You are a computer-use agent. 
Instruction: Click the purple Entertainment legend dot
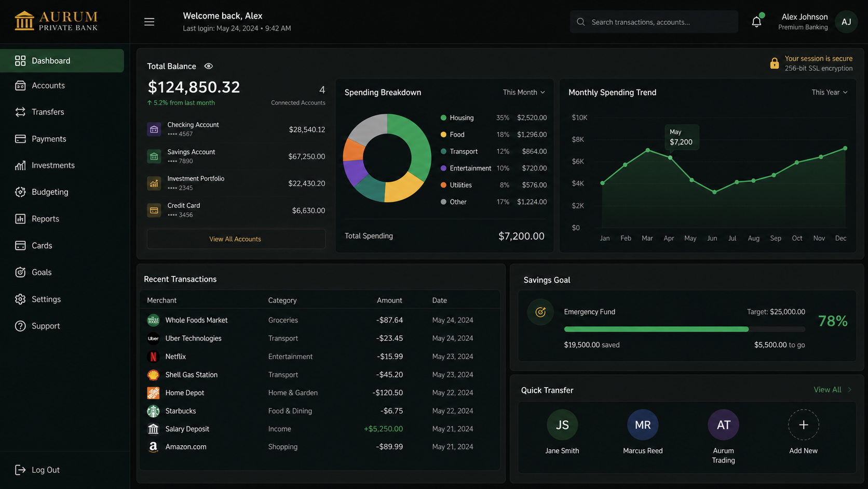443,168
